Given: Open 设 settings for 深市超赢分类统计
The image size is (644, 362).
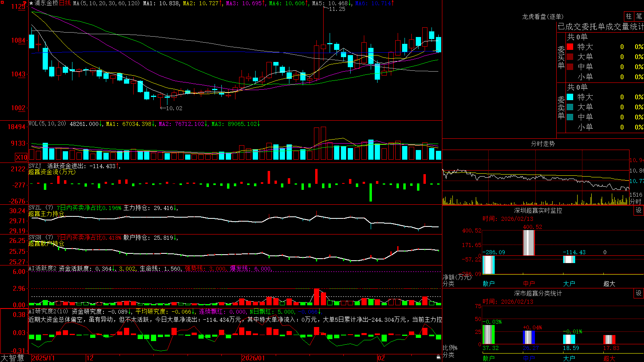Looking at the screenshot, I should pyautogui.click(x=639, y=293).
